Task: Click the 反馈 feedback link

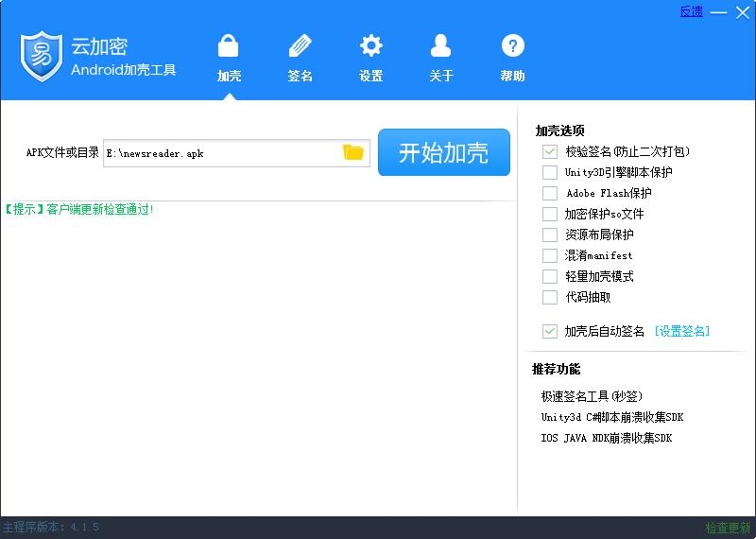Action: [691, 11]
